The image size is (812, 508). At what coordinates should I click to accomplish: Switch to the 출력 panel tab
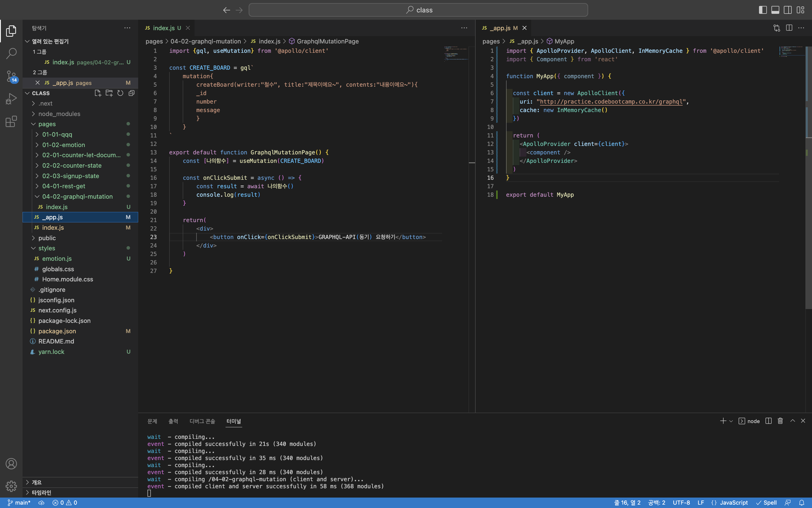click(x=173, y=421)
